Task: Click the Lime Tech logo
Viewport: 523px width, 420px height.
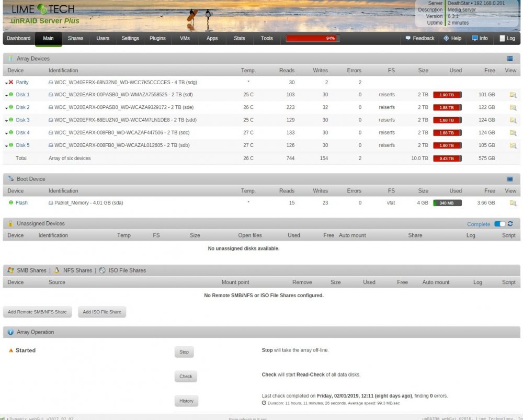Action: [43, 9]
